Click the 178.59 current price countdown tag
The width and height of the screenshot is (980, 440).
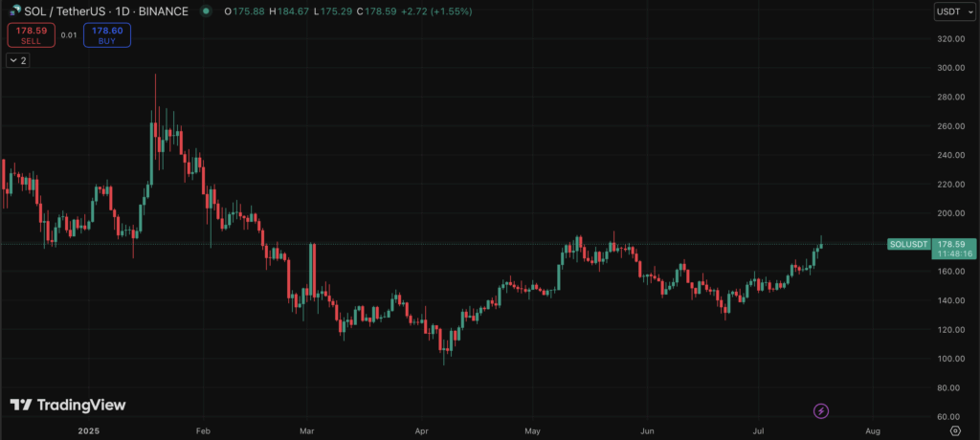tap(954, 249)
